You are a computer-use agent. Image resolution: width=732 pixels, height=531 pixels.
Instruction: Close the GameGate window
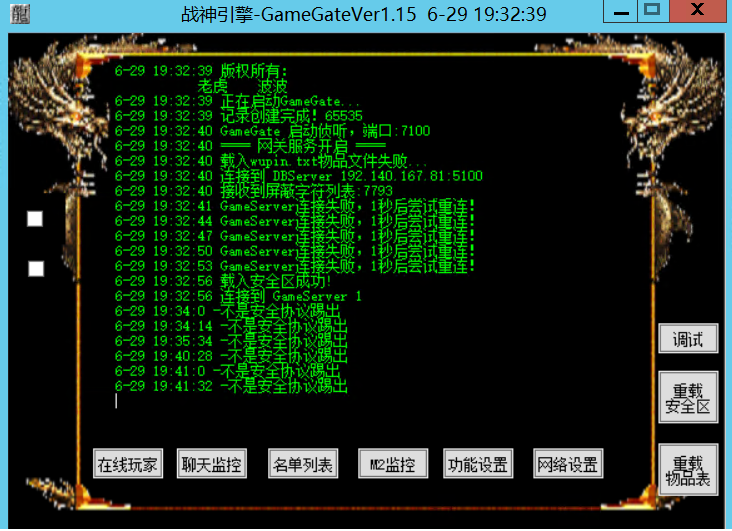(697, 11)
